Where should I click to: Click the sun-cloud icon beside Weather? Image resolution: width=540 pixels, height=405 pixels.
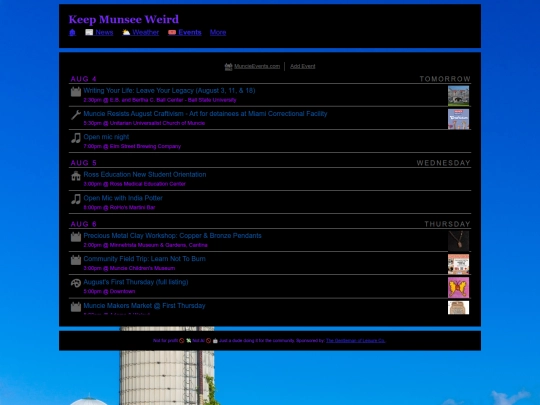tap(126, 32)
